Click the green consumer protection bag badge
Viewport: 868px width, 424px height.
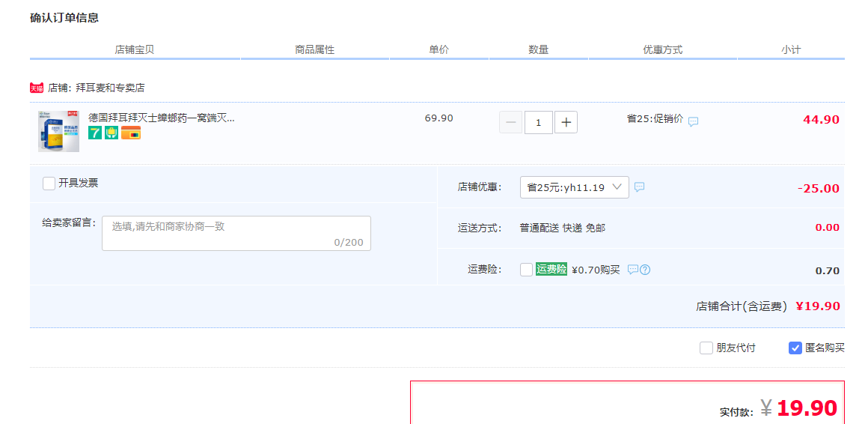pos(111,133)
